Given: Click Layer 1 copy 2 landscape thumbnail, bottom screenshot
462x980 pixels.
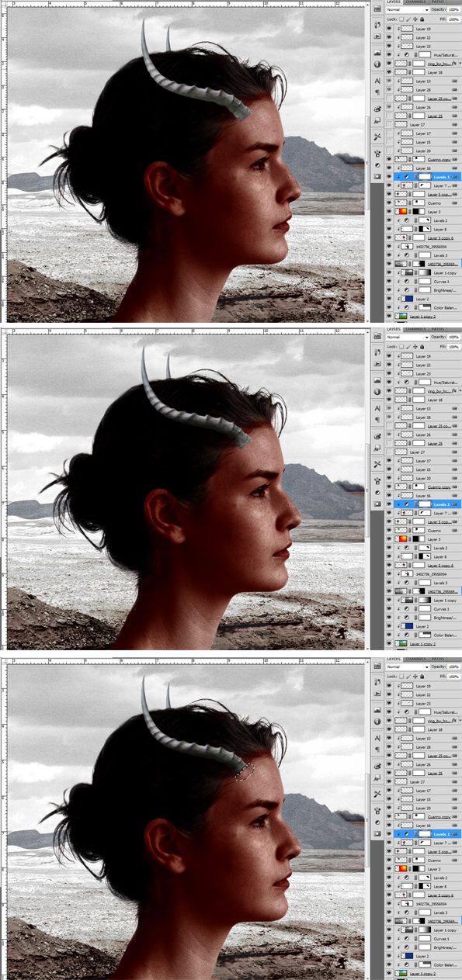Looking at the screenshot, I should [x=401, y=974].
